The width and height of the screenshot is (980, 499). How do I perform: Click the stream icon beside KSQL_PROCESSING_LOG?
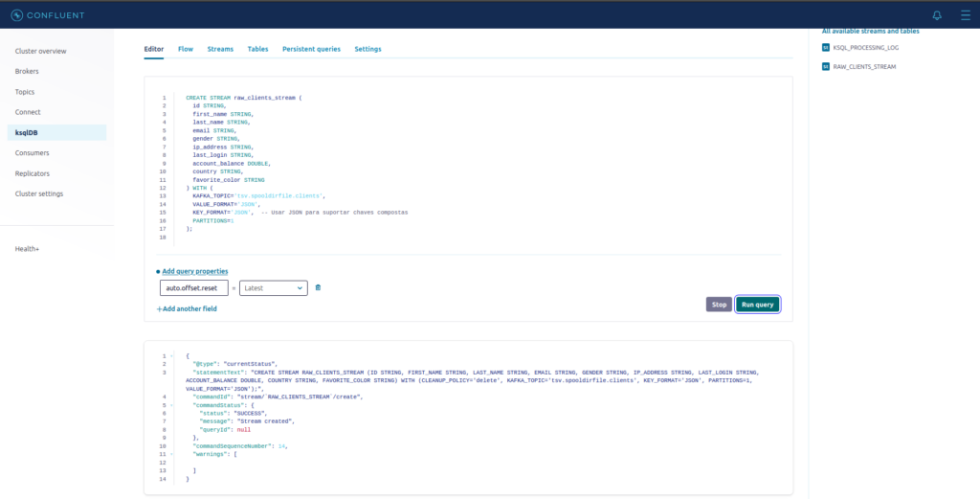(x=825, y=47)
